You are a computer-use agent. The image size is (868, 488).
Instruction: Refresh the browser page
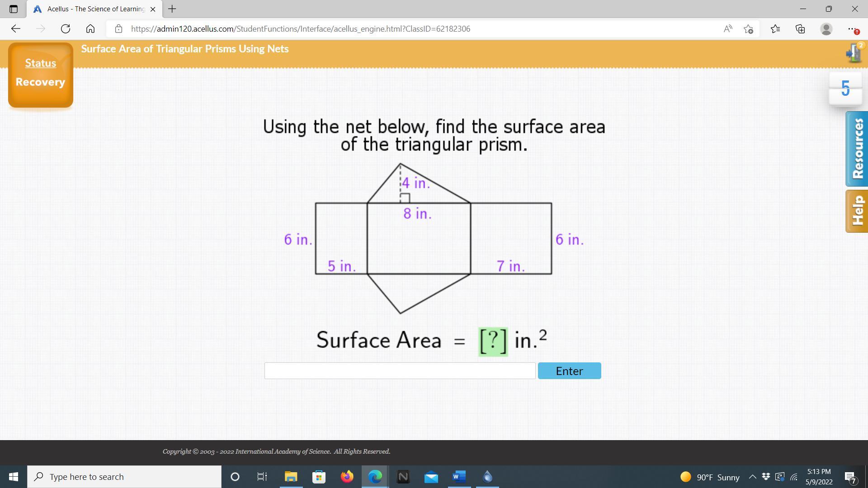pyautogui.click(x=66, y=29)
